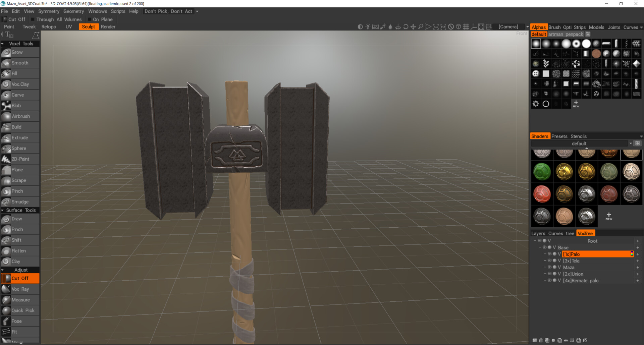Click the fullscreen expand view icon
Image resolution: width=644 pixels, height=345 pixels.
(481, 27)
